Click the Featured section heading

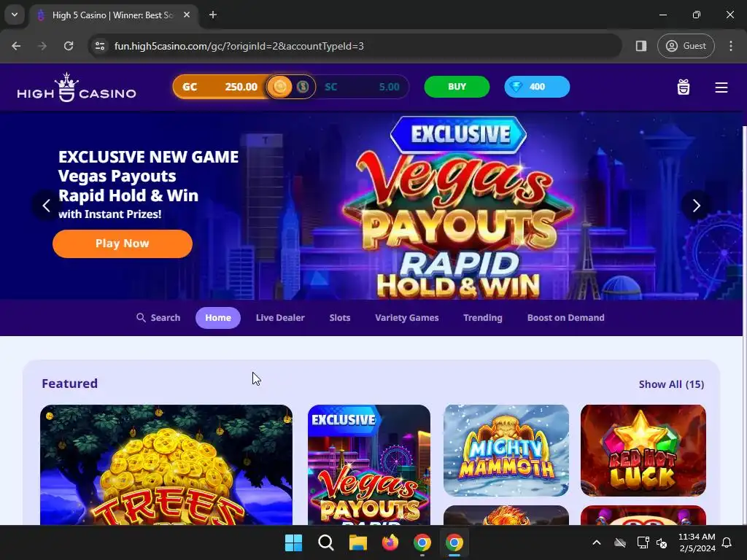pyautogui.click(x=69, y=384)
